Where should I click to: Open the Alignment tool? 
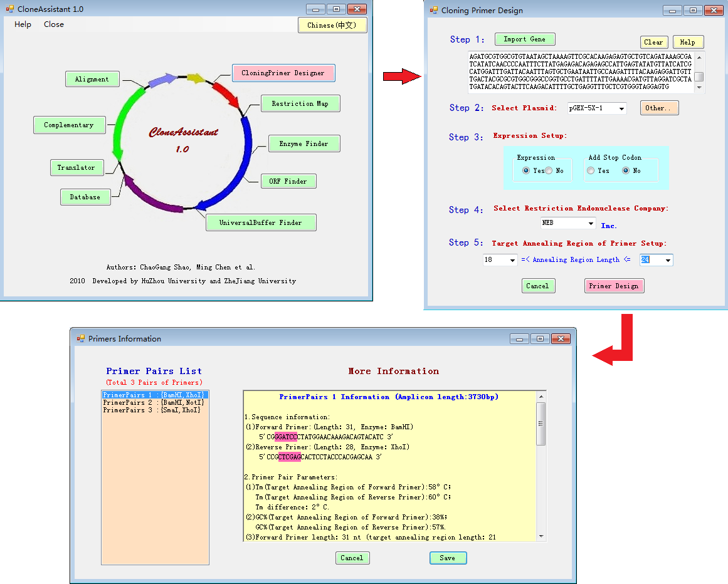[92, 79]
